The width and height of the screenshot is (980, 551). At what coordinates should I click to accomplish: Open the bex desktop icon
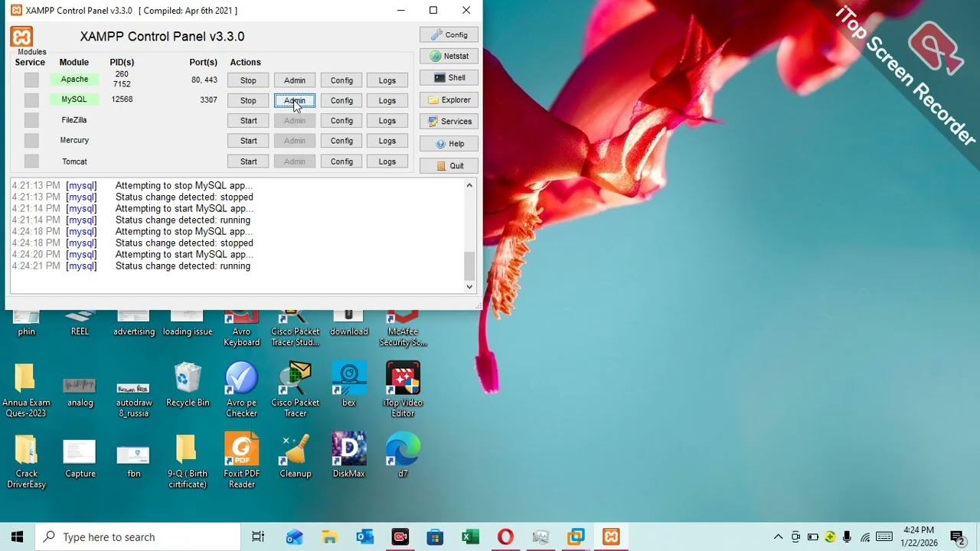tap(349, 385)
